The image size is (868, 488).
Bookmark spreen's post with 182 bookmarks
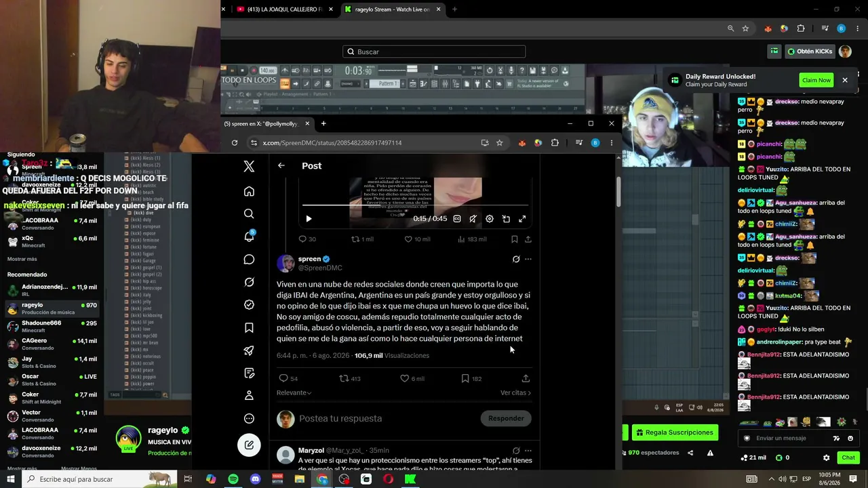471,378
